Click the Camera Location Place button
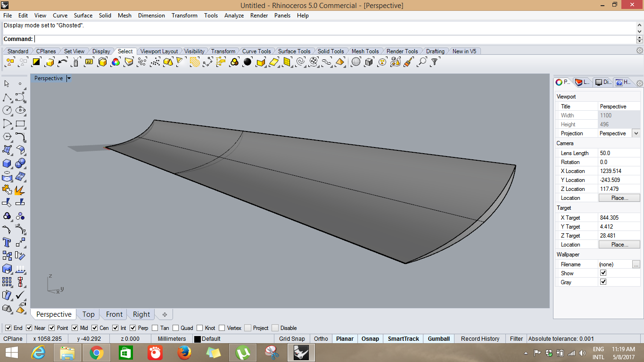The height and width of the screenshot is (362, 644). click(619, 198)
